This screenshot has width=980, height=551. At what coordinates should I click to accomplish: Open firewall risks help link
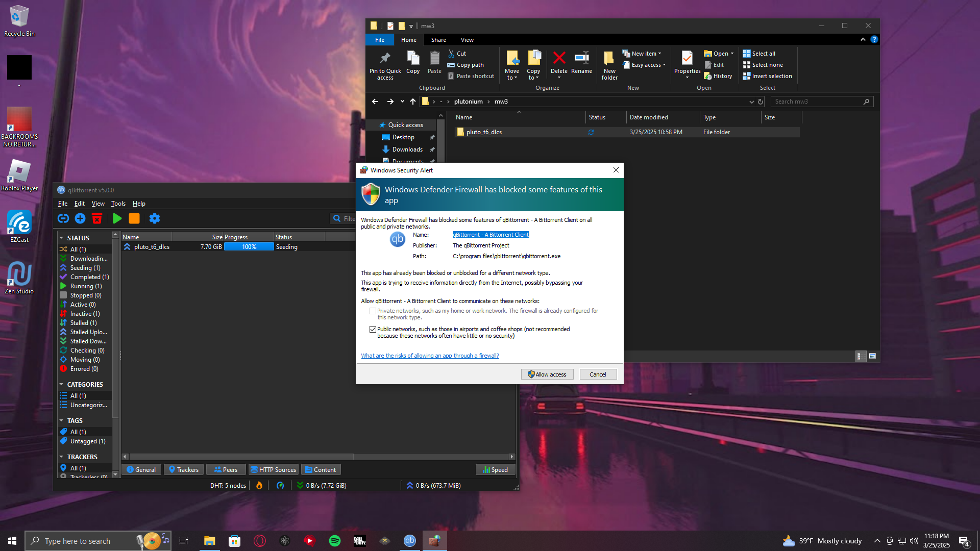click(x=430, y=356)
